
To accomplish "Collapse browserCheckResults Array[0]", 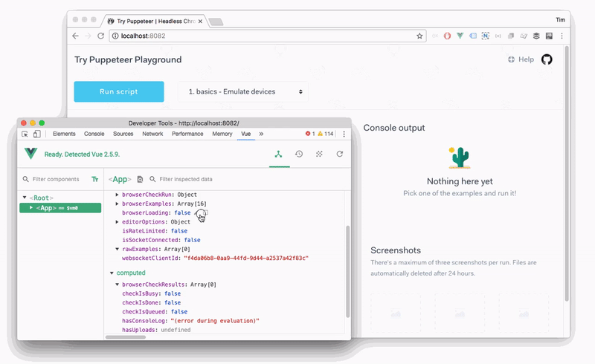I will tap(118, 285).
